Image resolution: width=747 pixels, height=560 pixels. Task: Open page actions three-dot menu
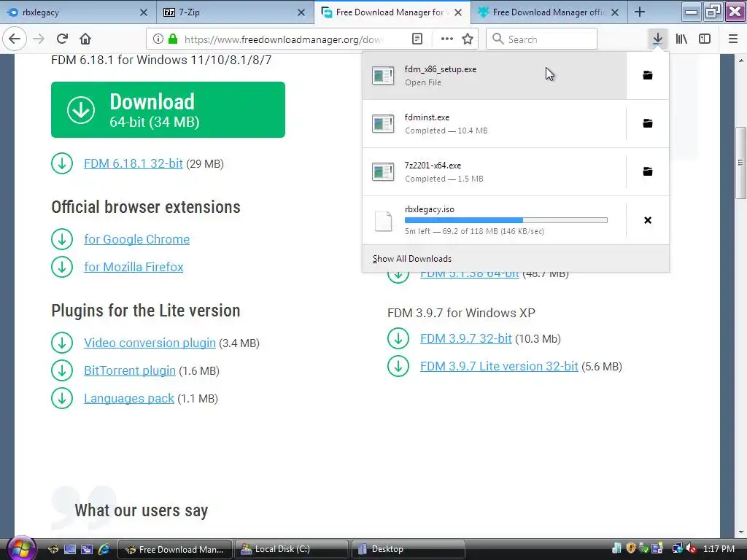click(447, 39)
